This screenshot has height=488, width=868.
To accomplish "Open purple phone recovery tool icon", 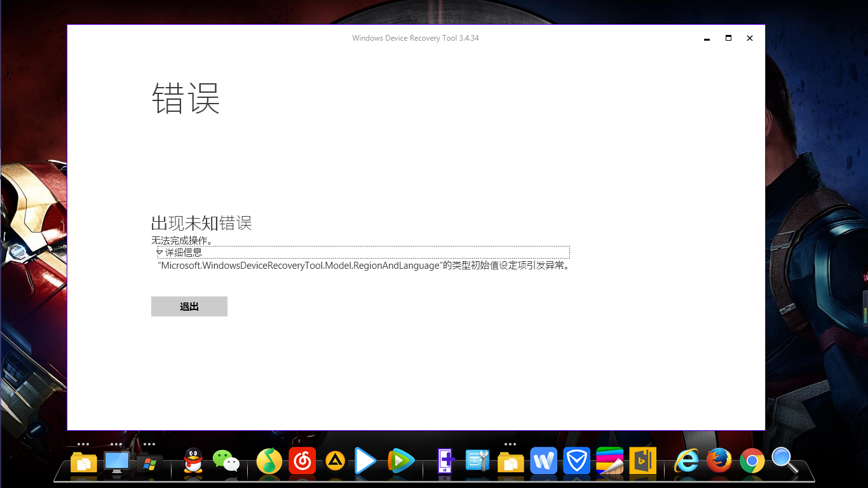I will tap(445, 461).
